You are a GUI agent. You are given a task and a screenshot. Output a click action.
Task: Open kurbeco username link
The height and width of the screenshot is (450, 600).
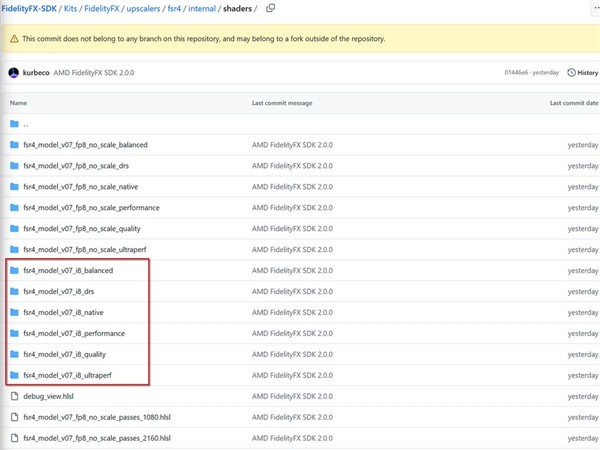pos(36,73)
